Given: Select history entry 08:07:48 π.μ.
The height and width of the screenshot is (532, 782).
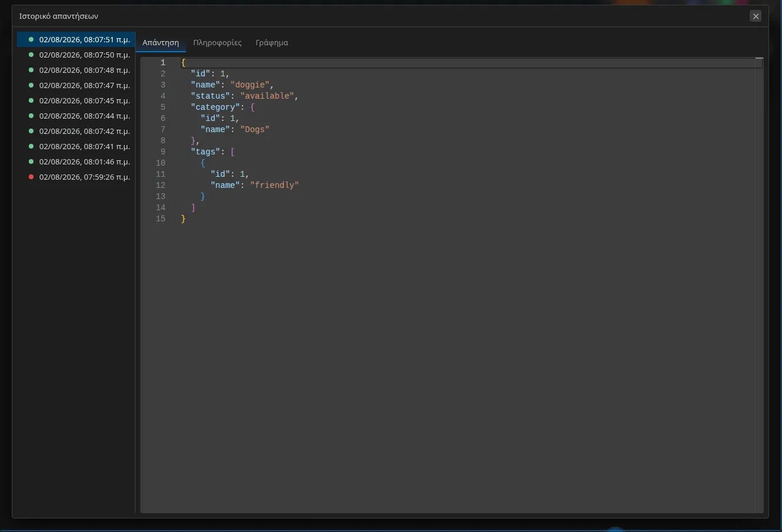Looking at the screenshot, I should pyautogui.click(x=76, y=70).
